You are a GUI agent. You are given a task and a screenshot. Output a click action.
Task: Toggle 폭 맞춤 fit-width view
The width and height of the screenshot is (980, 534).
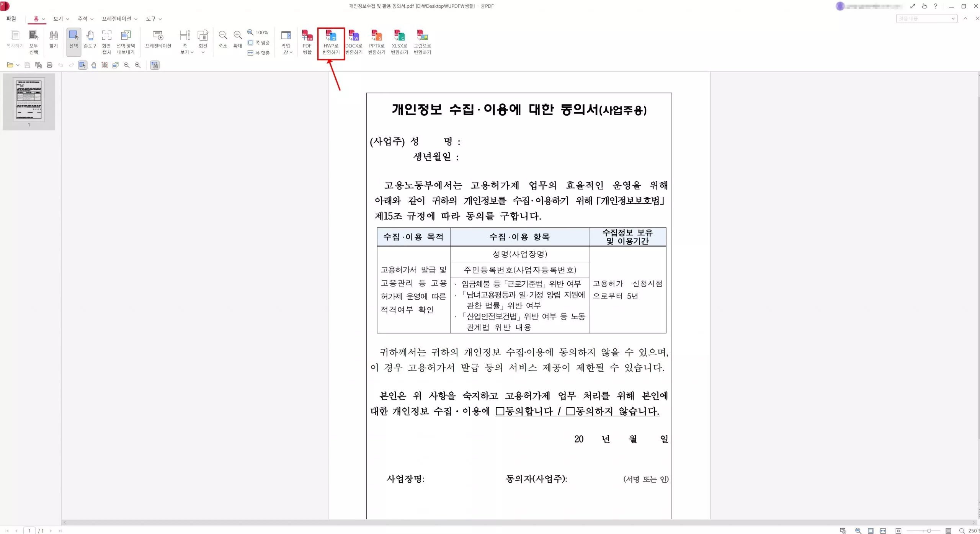click(259, 53)
